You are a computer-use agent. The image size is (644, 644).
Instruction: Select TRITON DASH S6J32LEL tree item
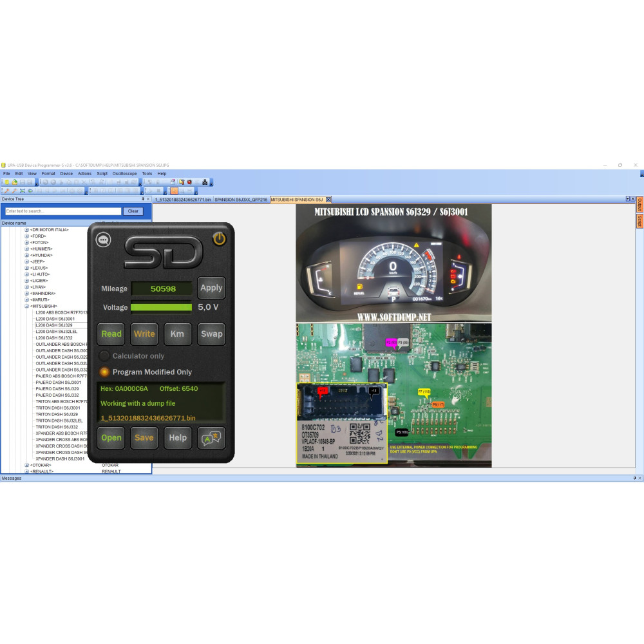click(59, 421)
